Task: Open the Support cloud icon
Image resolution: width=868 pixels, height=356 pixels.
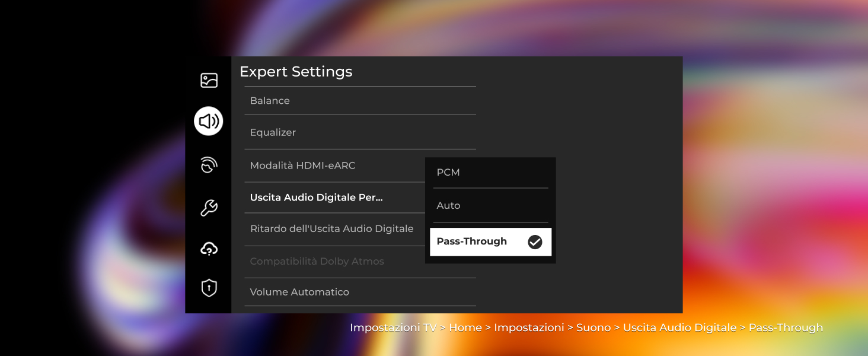Action: point(209,247)
